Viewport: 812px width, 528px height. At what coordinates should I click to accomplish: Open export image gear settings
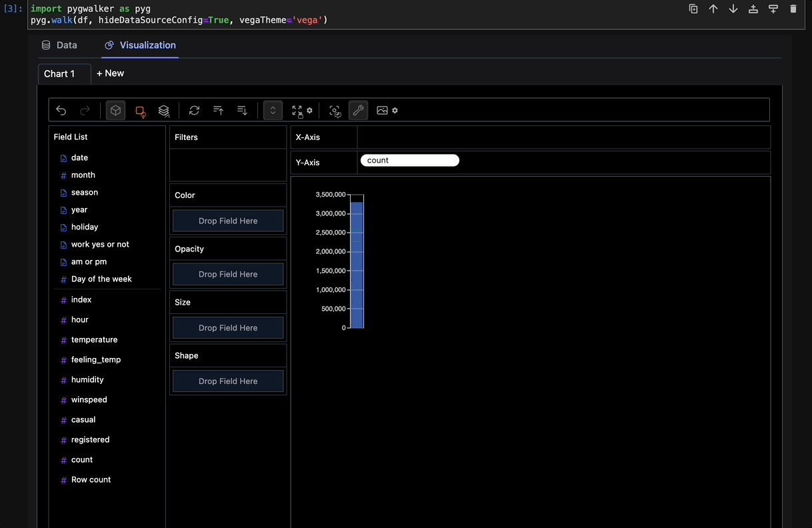tap(395, 111)
